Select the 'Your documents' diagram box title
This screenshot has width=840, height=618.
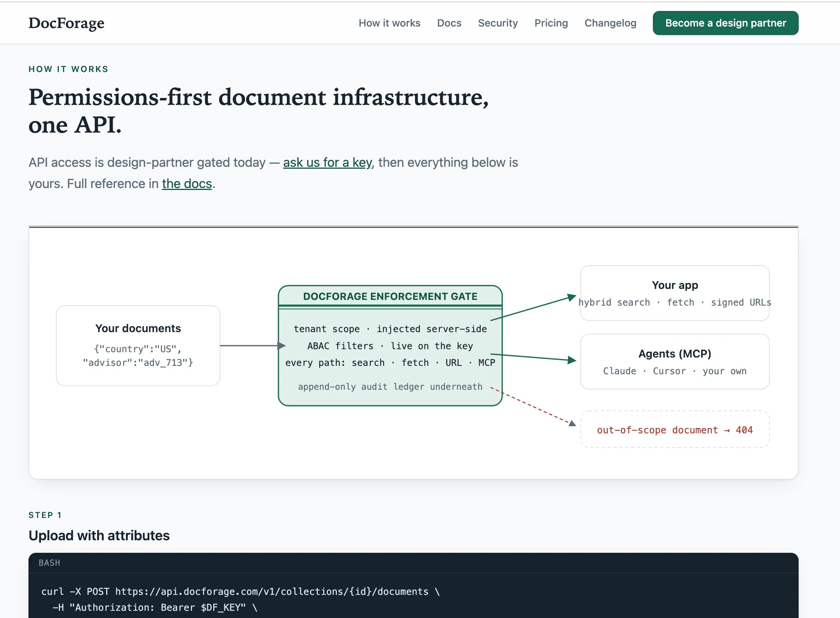point(138,328)
